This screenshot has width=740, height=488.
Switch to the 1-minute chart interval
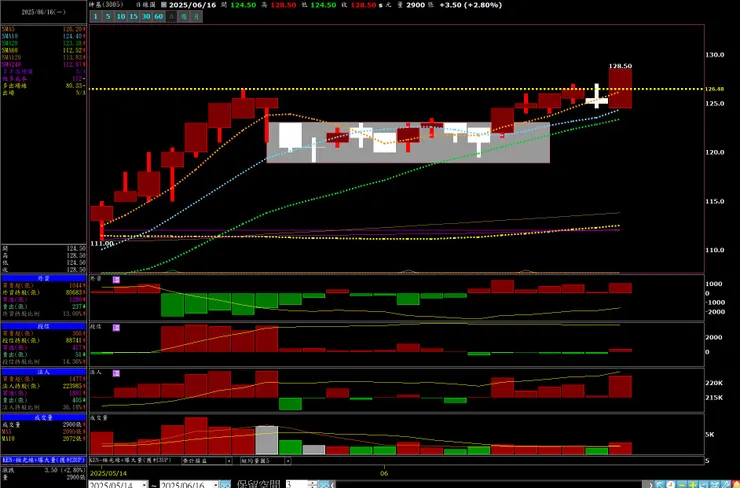[x=95, y=17]
